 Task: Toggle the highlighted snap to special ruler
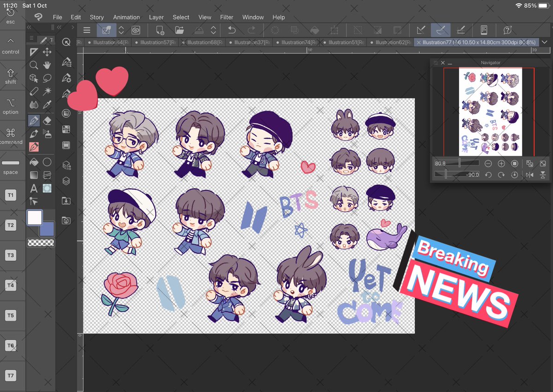[441, 30]
